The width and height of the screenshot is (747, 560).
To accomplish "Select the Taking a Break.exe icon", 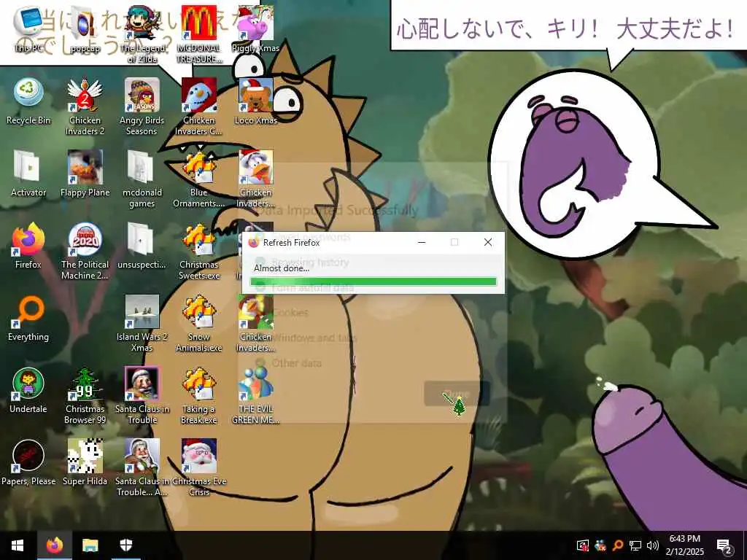I will tap(198, 396).
